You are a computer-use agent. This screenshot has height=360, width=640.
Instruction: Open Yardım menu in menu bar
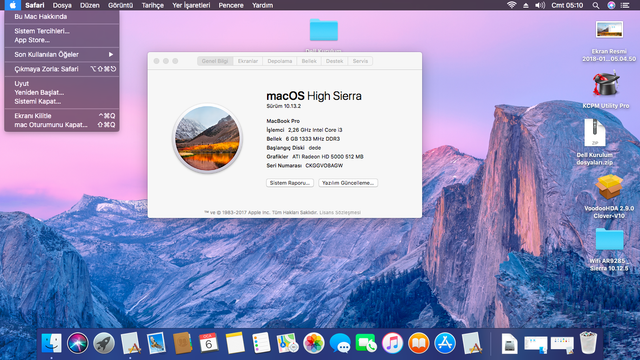(262, 5)
